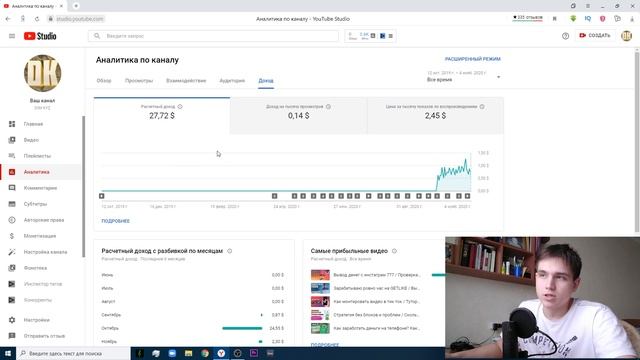
Task: Click ПОДРОБНЕЕ under revenue chart
Action: tap(116, 221)
